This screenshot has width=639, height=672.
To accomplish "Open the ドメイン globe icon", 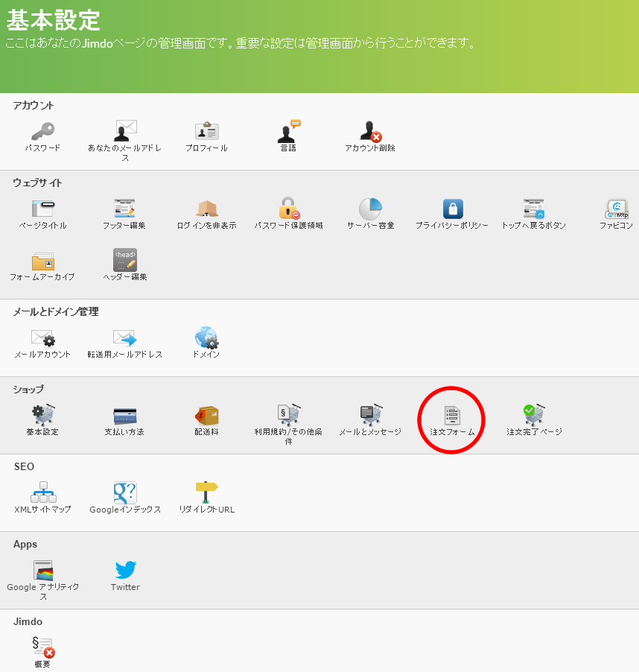I will tap(207, 337).
